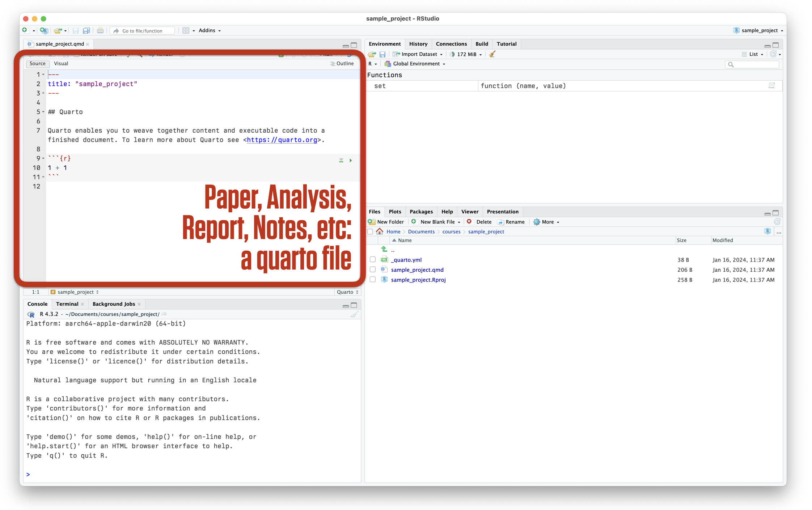Open the List view dropdown in Environment
This screenshot has height=510, width=812.
(x=753, y=54)
